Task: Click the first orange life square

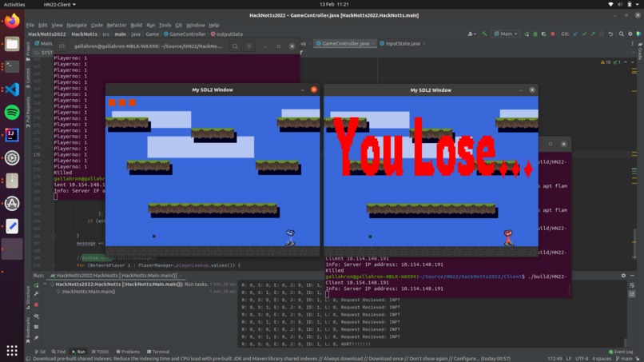Action: pos(112,102)
